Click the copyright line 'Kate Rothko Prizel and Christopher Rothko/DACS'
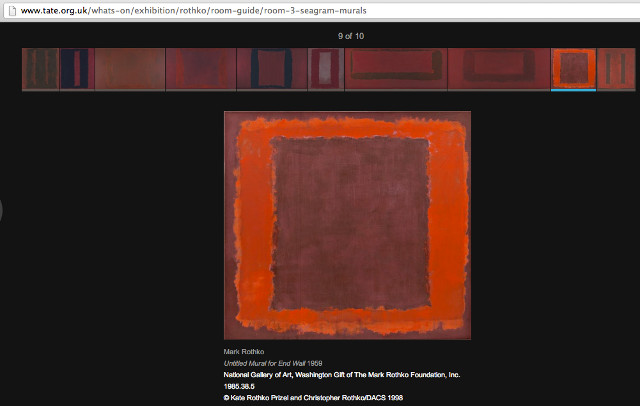 tap(313, 397)
